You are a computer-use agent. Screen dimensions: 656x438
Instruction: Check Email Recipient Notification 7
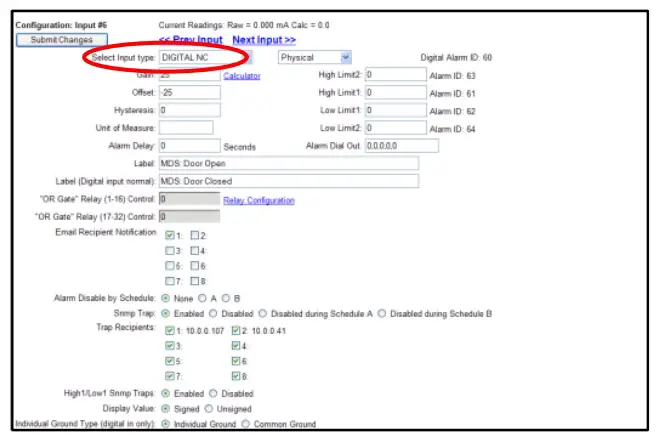[169, 281]
